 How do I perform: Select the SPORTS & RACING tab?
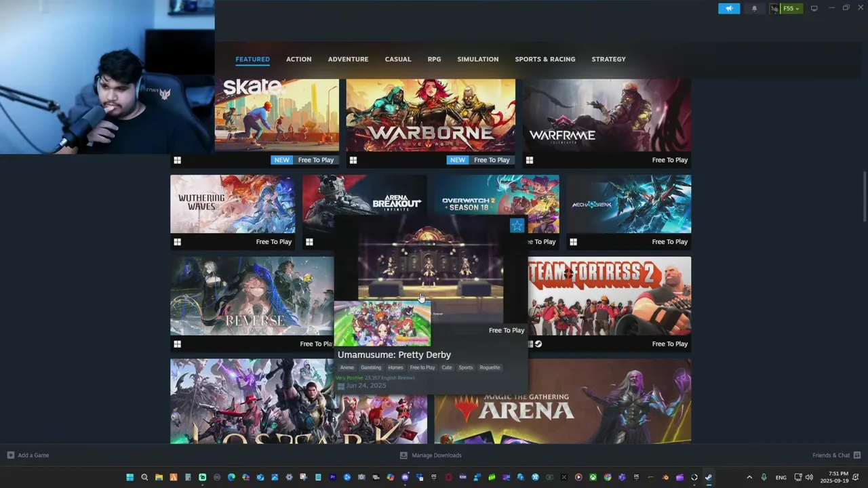point(545,59)
